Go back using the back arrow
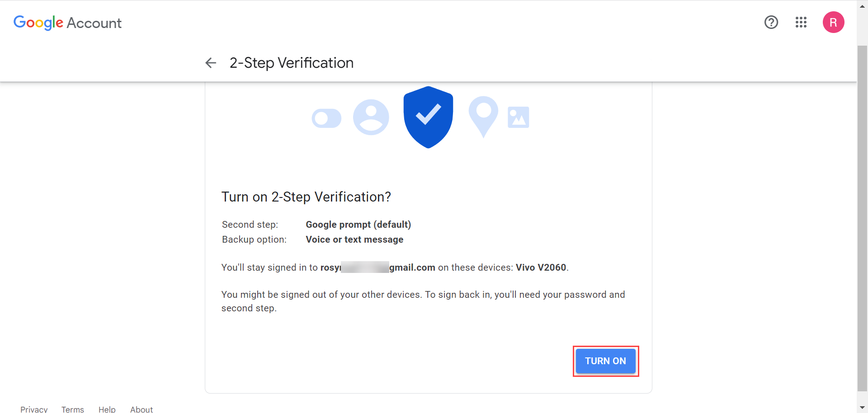The image size is (868, 413). (211, 63)
